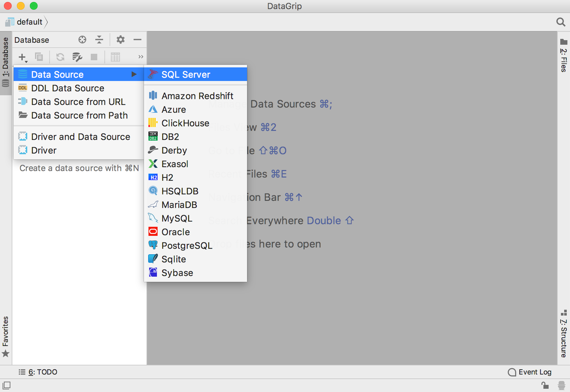Open the 6: TODO tool window
Viewport: 570px width, 392px height.
coord(38,372)
